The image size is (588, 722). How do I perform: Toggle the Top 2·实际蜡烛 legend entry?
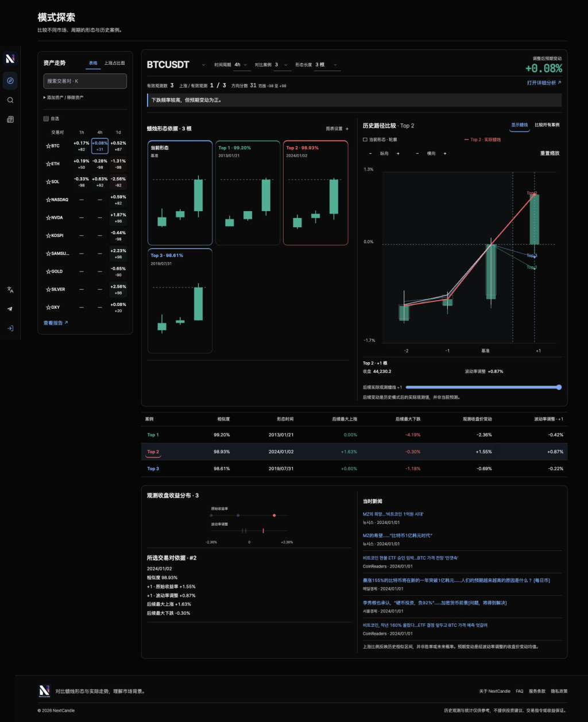point(482,139)
